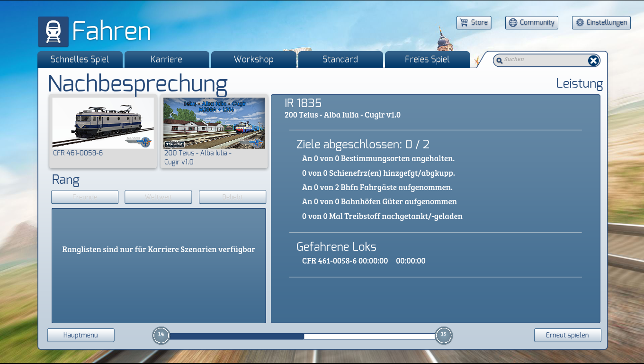
Task: Click the Ziele abgeschlossen: 0 / 2 heading
Action: pos(363,145)
